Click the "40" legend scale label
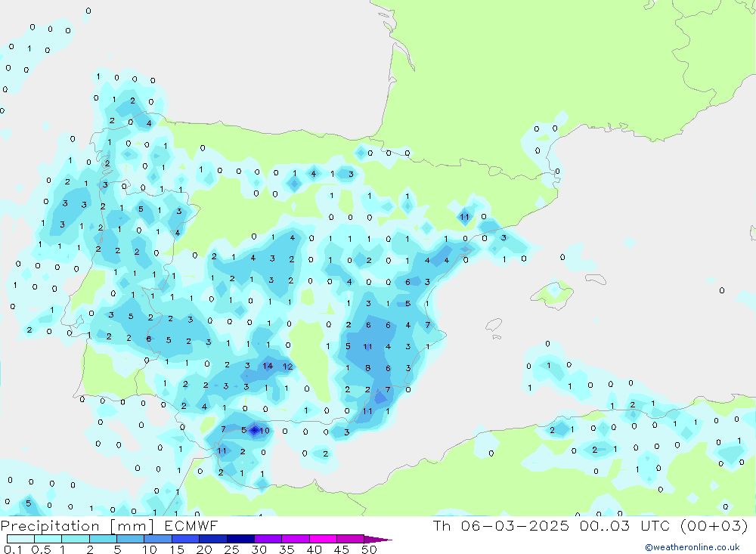This screenshot has height=554, width=756. click(314, 549)
